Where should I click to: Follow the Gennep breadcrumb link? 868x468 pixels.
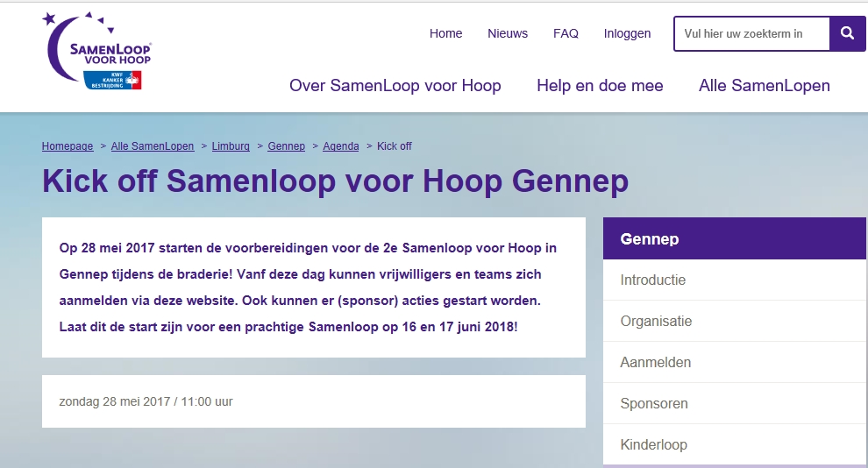click(x=286, y=146)
